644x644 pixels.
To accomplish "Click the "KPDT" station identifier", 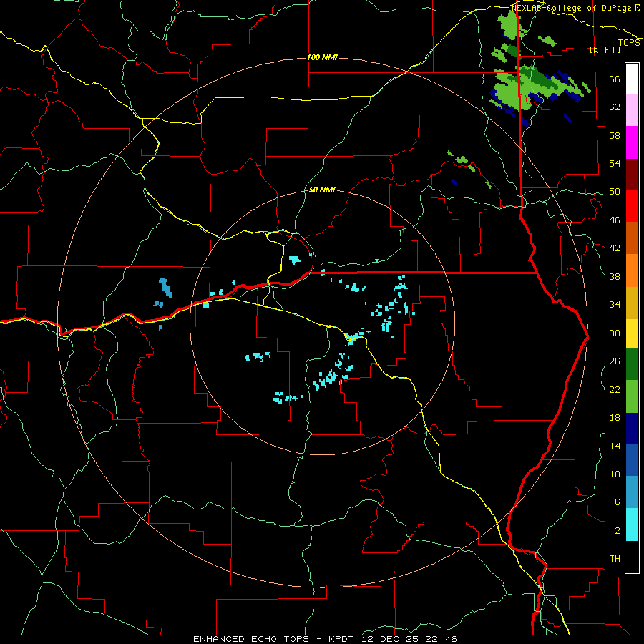I will [343, 639].
